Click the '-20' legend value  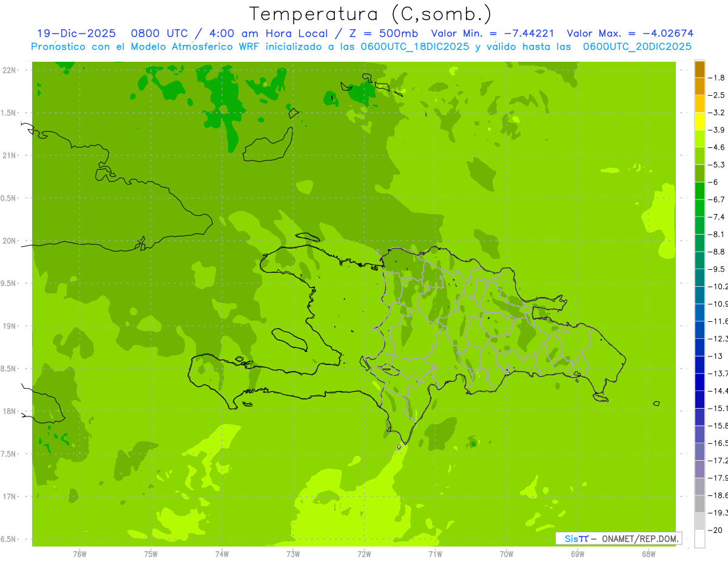point(715,530)
